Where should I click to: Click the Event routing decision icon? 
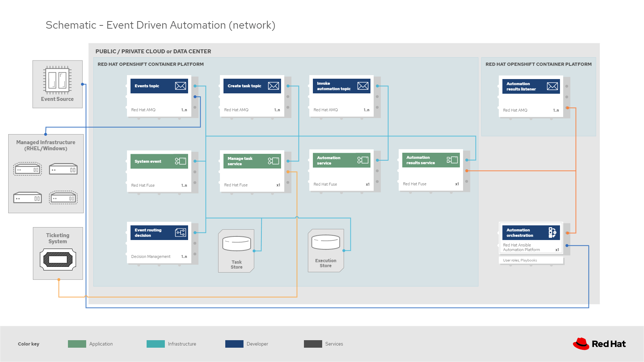(x=181, y=233)
